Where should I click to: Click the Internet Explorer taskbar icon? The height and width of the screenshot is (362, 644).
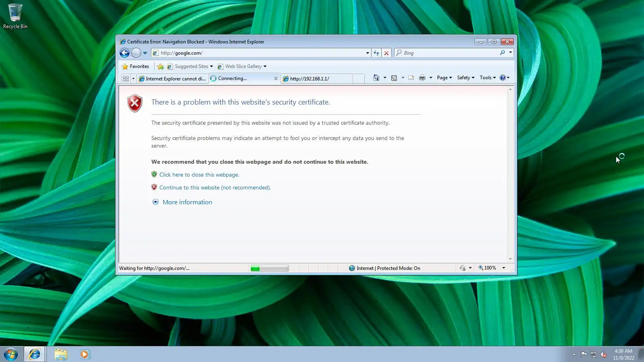tap(35, 354)
